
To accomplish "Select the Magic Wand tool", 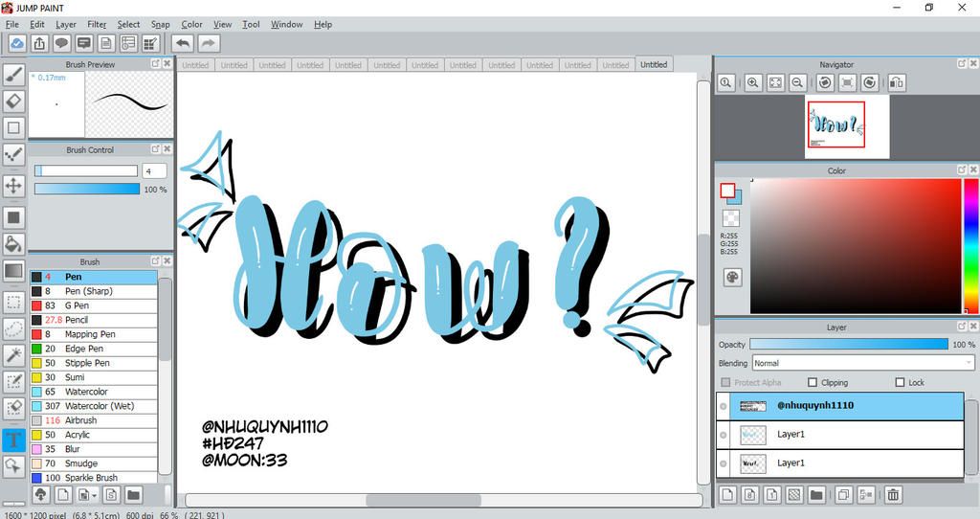I will (x=13, y=356).
